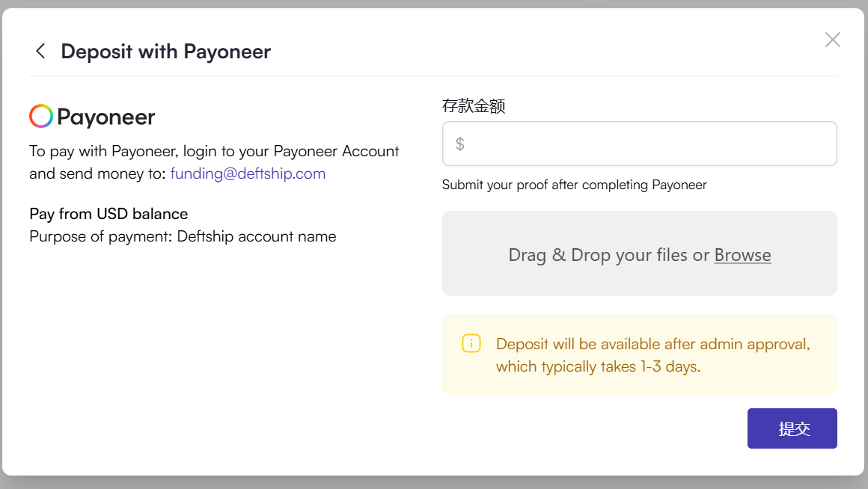The width and height of the screenshot is (868, 489).
Task: Click the "Submit your proof after completing Payoneer" text
Action: pos(574,185)
